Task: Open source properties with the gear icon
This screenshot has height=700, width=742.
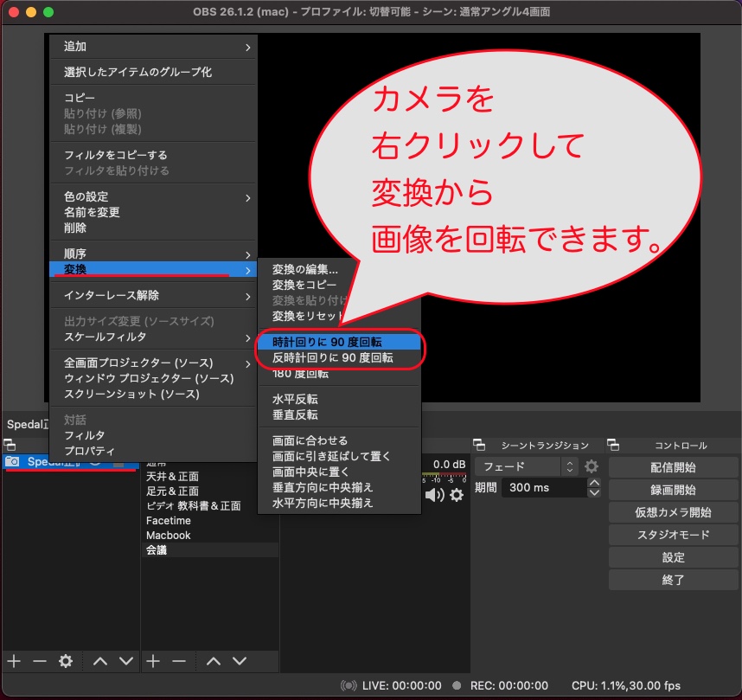Action: (x=66, y=661)
